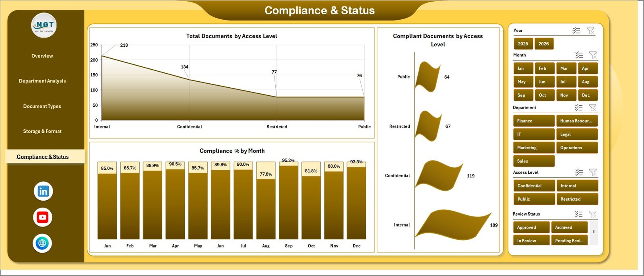
Task: Click the Confidential flag showing 119
Action: [x=439, y=175]
